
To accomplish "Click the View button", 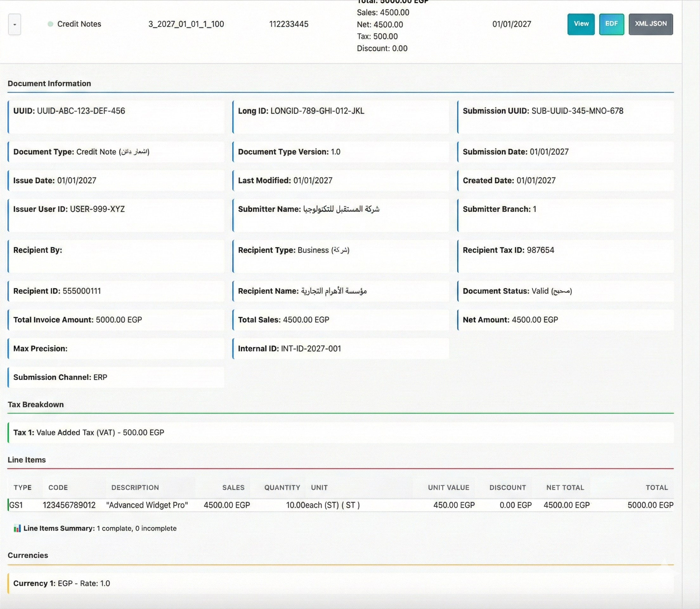I will [x=581, y=24].
